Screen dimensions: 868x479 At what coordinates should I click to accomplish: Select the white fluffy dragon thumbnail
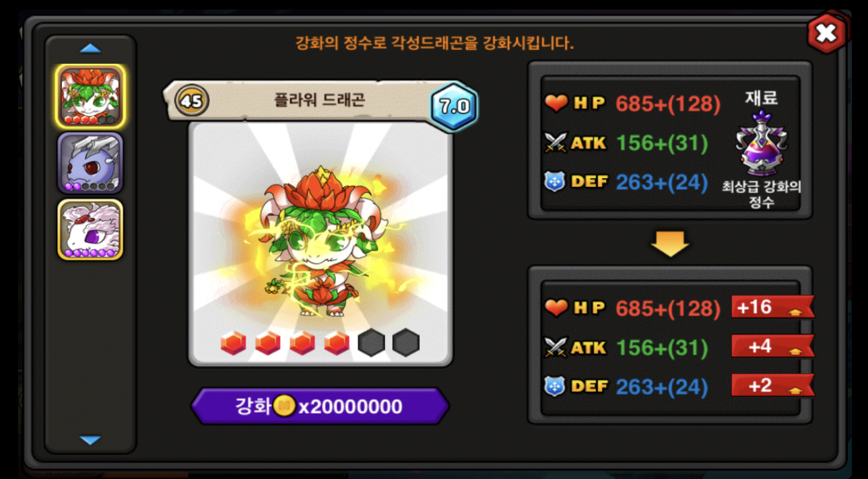click(x=90, y=229)
